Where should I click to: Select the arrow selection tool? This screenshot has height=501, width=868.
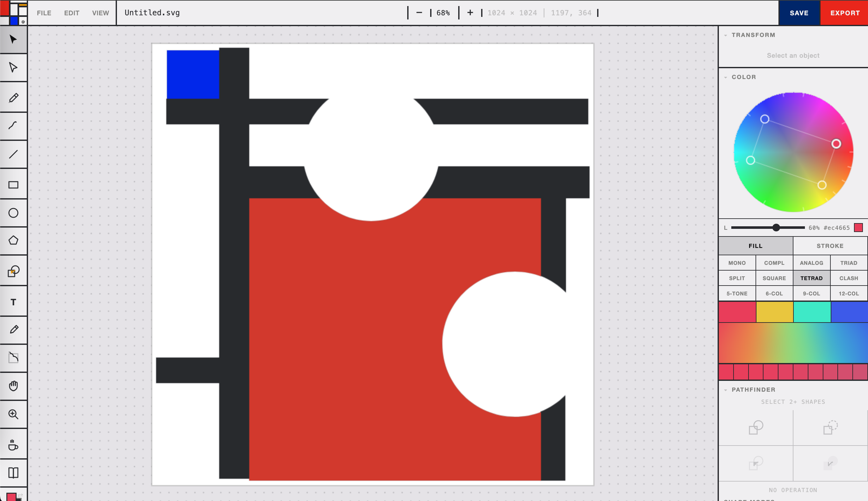pyautogui.click(x=13, y=39)
